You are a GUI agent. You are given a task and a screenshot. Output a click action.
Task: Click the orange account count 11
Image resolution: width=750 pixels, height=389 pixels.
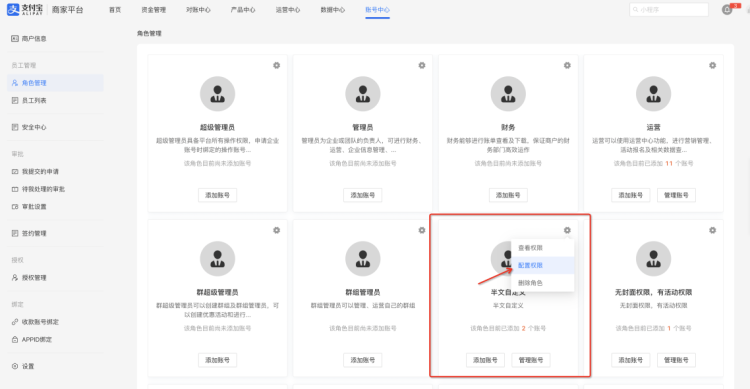pos(669,163)
